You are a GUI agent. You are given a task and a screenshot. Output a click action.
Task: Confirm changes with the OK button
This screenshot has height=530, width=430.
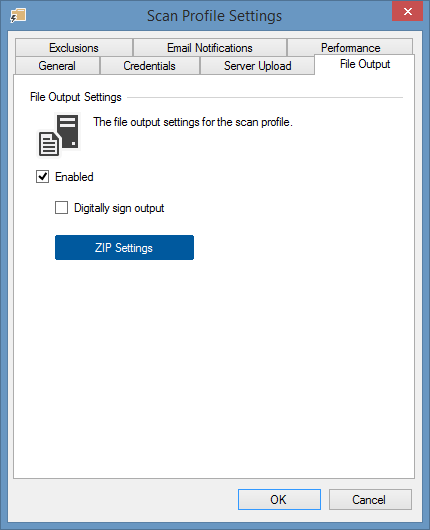(279, 499)
